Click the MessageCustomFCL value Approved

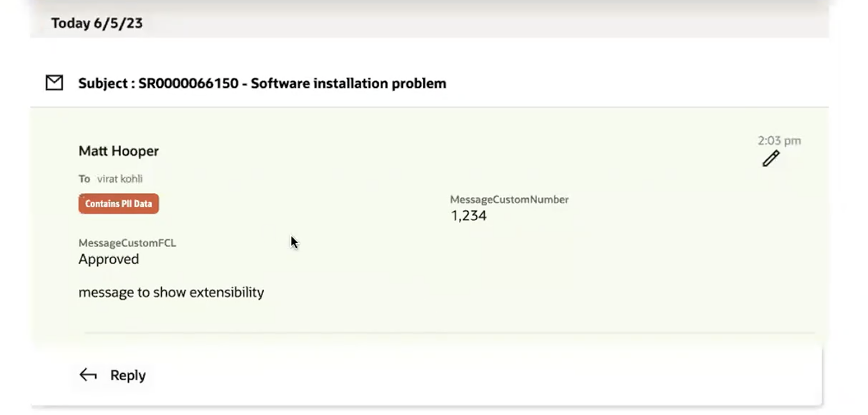tap(109, 259)
